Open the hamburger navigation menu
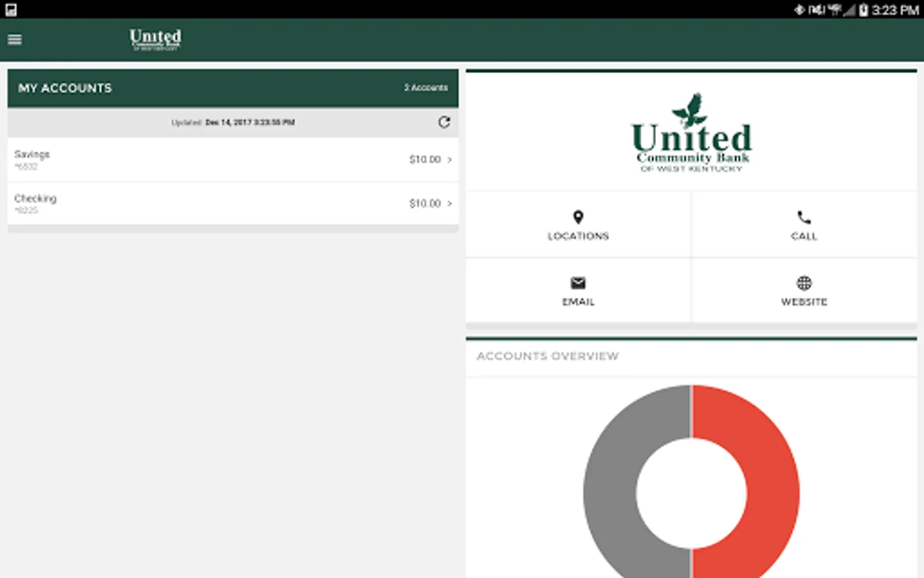This screenshot has width=924, height=578. pyautogui.click(x=15, y=40)
